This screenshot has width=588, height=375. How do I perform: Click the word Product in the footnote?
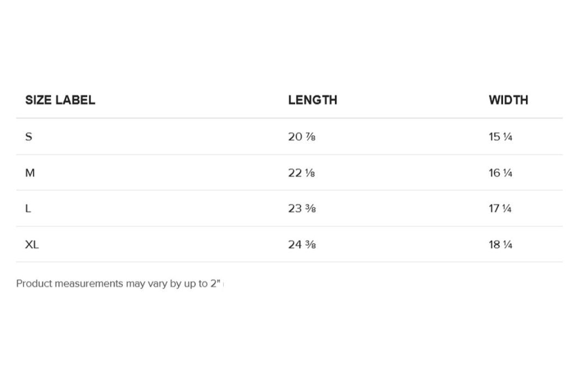34,284
